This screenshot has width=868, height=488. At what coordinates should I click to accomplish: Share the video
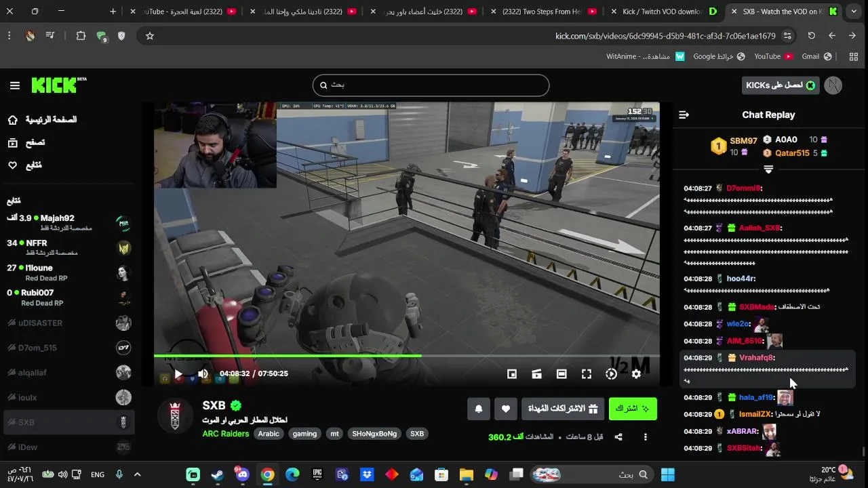tap(618, 437)
